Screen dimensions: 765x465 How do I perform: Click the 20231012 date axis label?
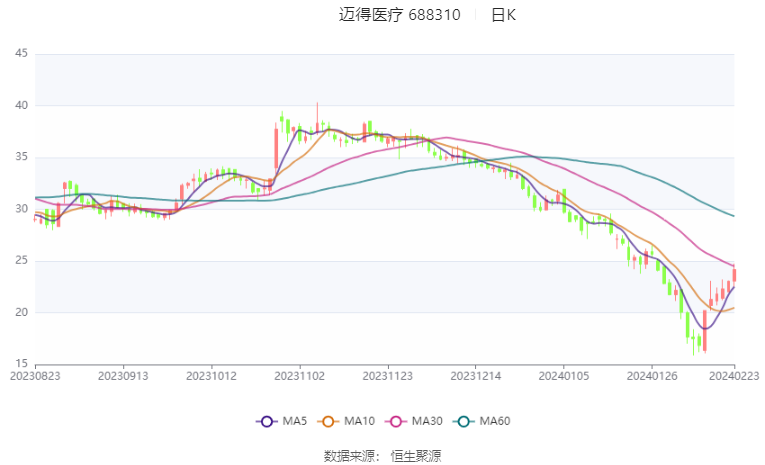(211, 376)
